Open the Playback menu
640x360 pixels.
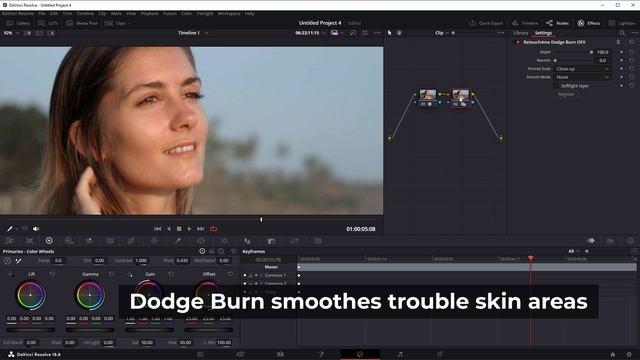(149, 13)
